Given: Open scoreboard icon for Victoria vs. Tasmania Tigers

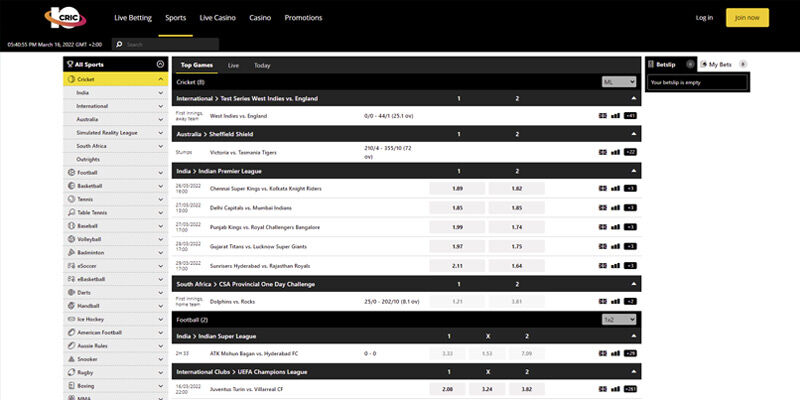Looking at the screenshot, I should point(603,152).
